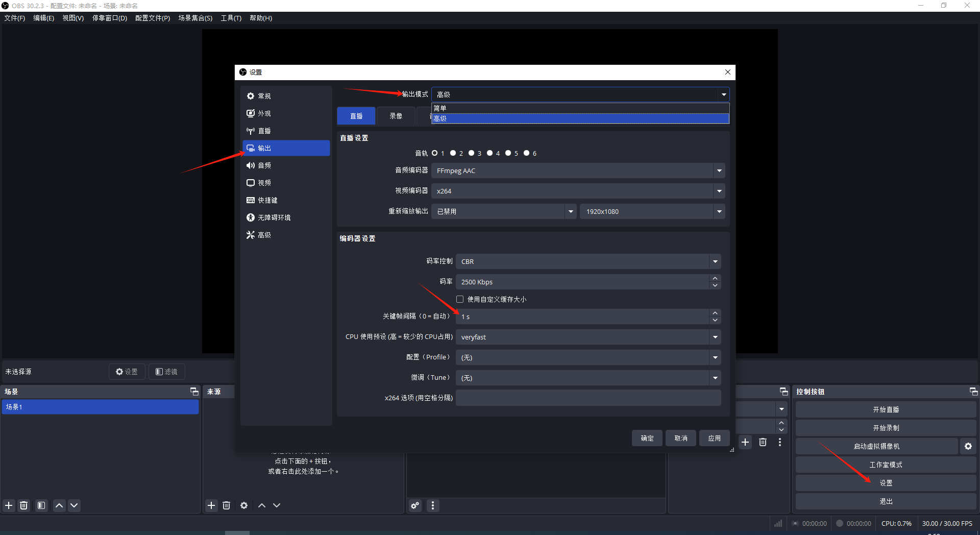980x535 pixels.
Task: Open the 音频 (Audio) settings page
Action: point(286,165)
